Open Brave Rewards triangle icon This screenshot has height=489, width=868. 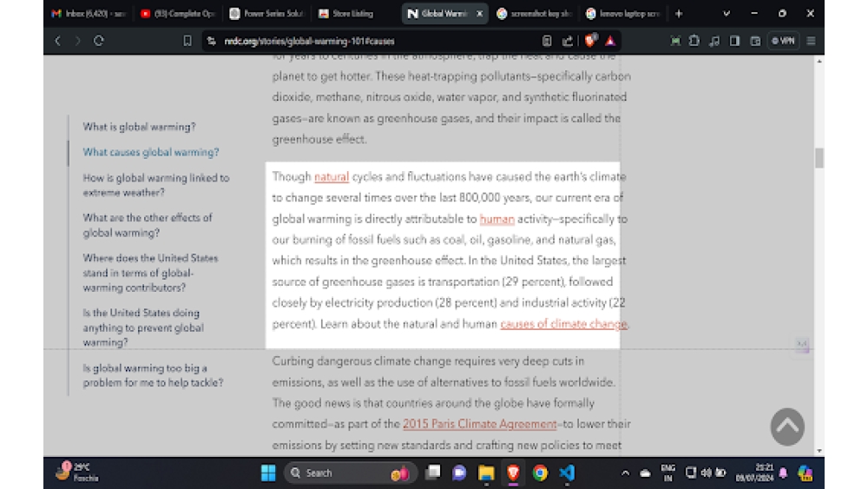610,41
